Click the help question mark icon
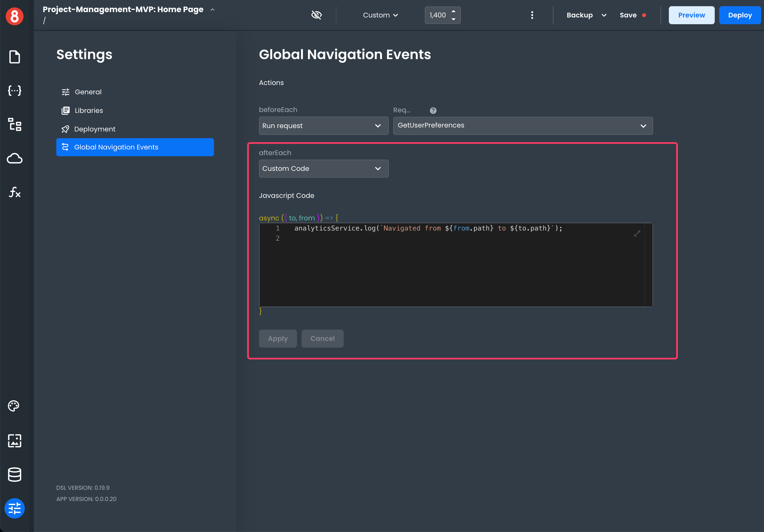This screenshot has width=764, height=532. pyautogui.click(x=433, y=110)
